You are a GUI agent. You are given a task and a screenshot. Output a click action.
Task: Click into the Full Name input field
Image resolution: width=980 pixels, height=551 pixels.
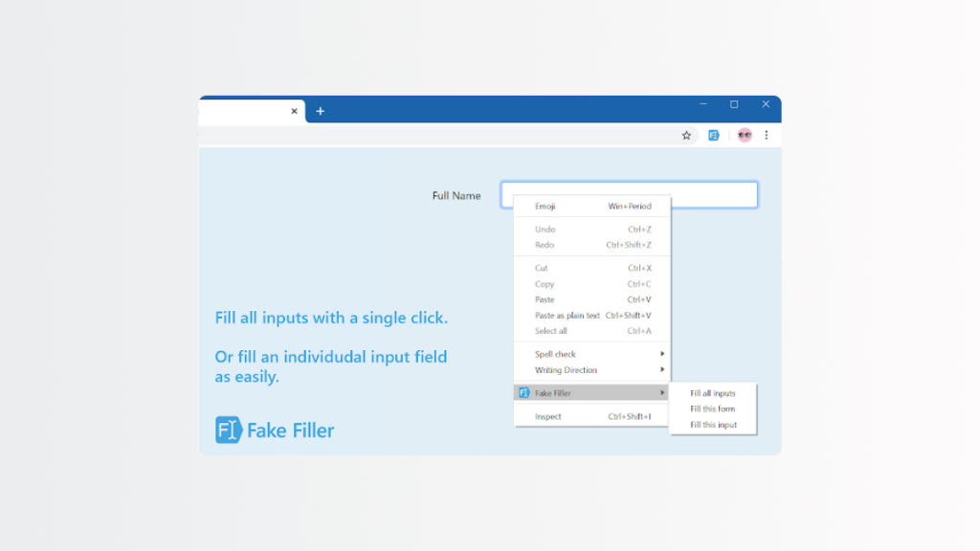630,195
